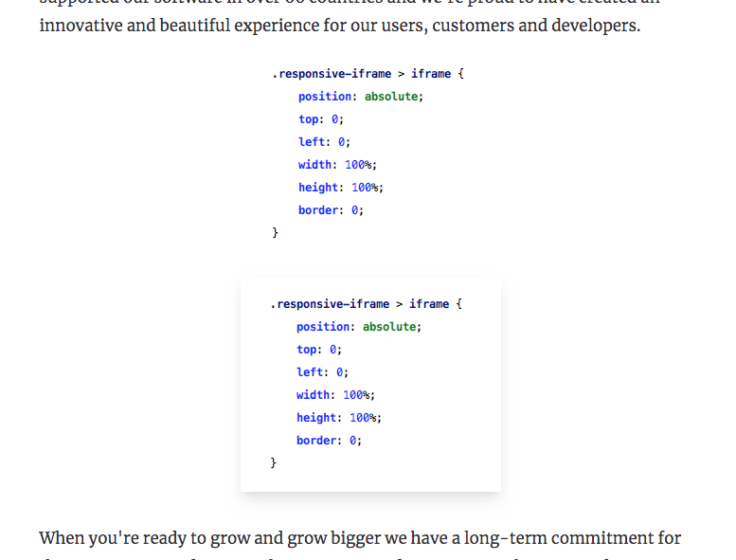This screenshot has width=736, height=560.
Task: Select 'position: absolute;' in the unboxed code snippet
Action: pos(361,97)
